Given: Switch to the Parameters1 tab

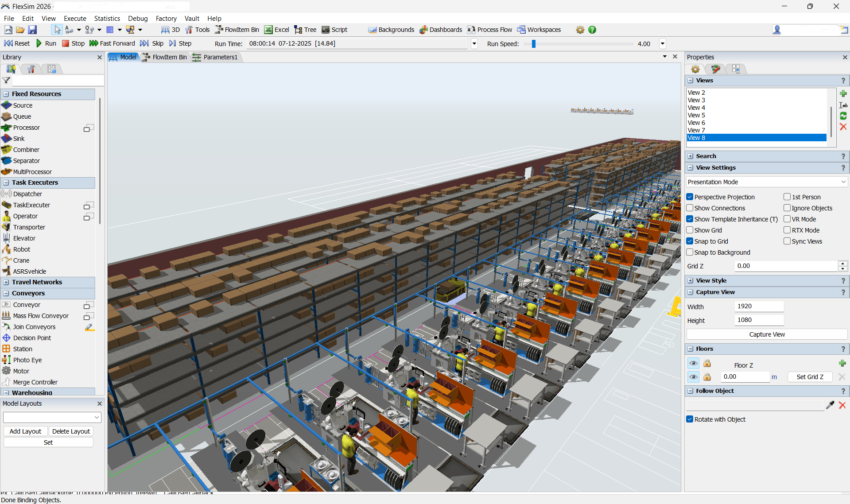Looking at the screenshot, I should click(x=220, y=57).
